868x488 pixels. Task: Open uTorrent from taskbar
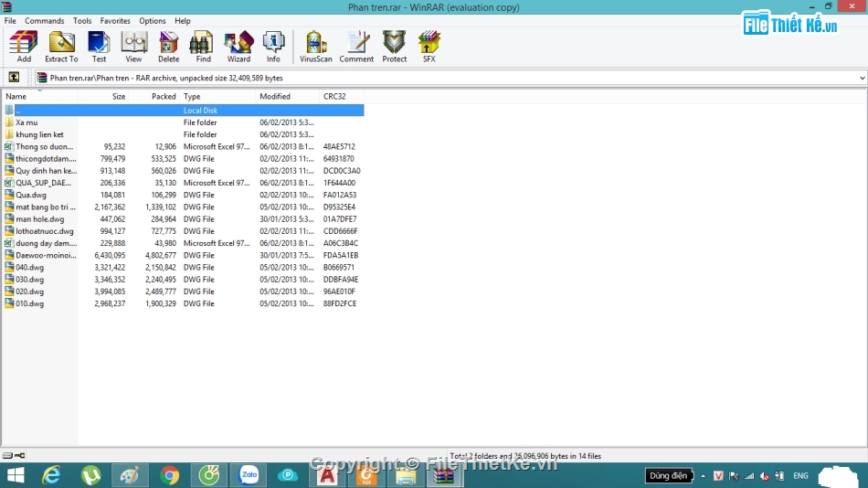coord(90,476)
